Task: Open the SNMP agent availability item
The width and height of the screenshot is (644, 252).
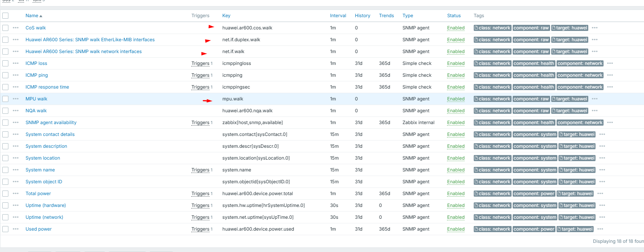Action: pos(51,123)
